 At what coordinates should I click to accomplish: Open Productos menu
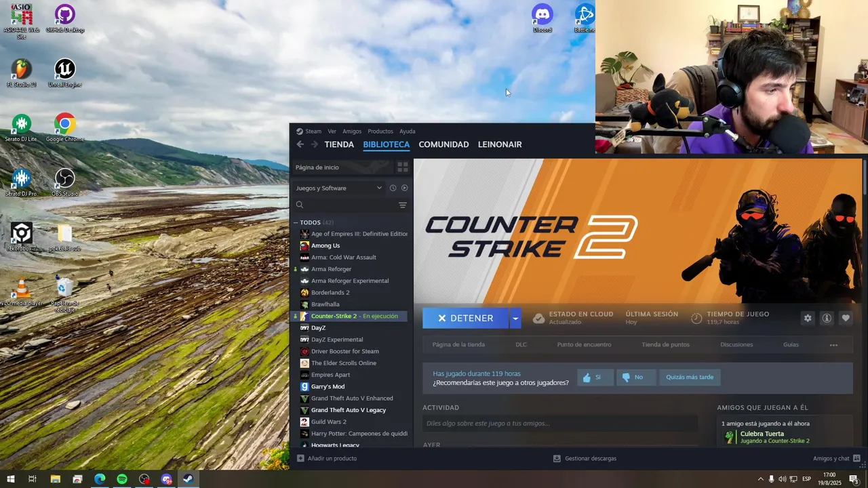pyautogui.click(x=380, y=131)
